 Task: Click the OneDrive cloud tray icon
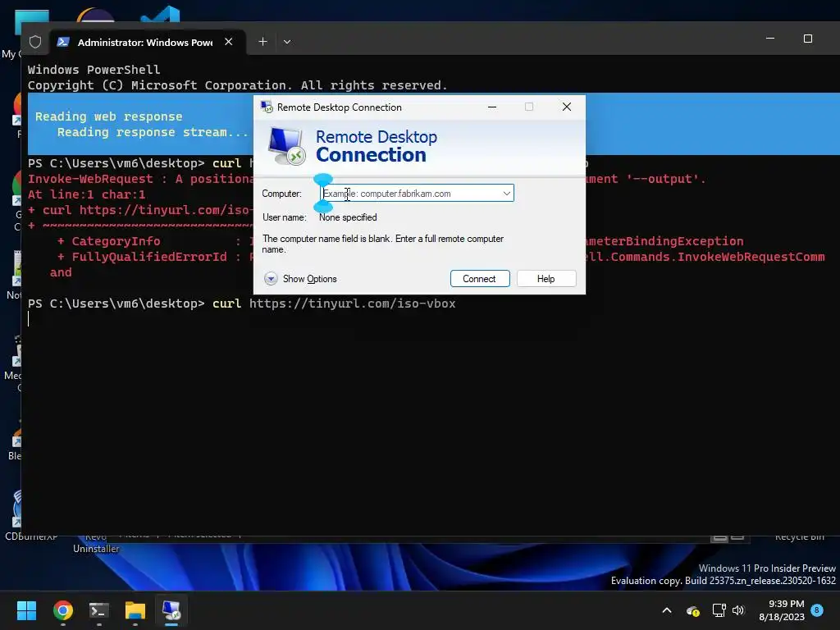pos(692,610)
